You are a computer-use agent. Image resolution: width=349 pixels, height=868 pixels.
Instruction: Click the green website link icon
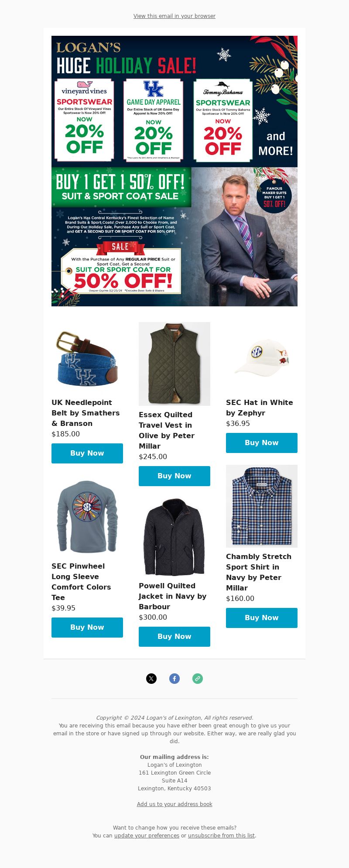tap(198, 679)
